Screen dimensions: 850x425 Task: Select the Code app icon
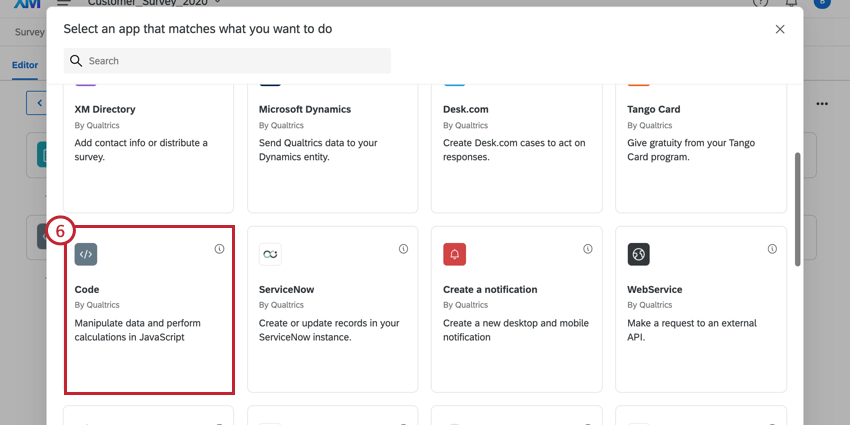(86, 254)
